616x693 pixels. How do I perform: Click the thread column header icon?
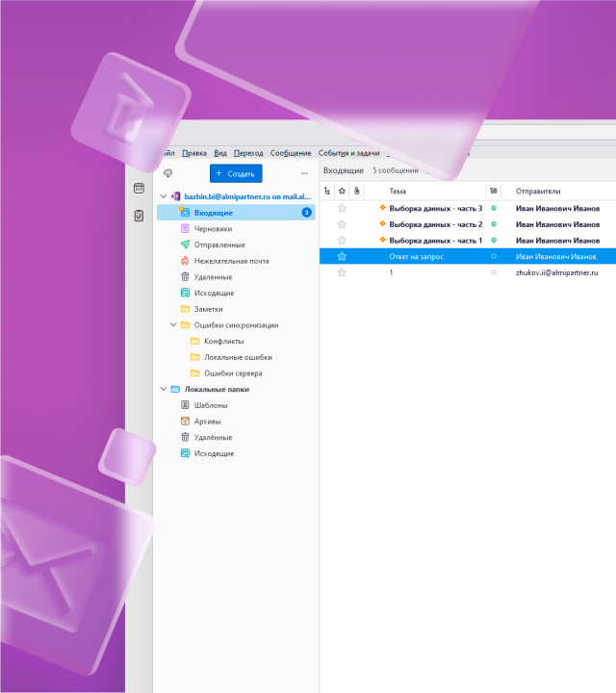point(327,192)
